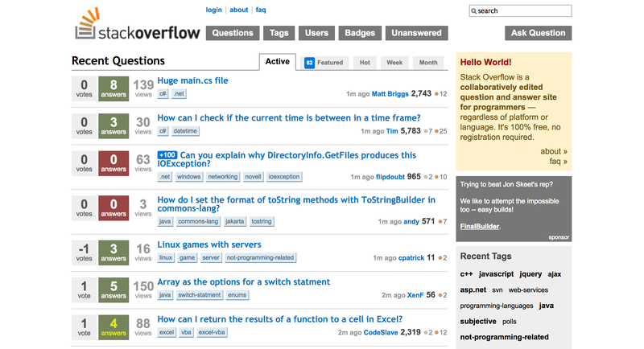The width and height of the screenshot is (644, 349).
Task: Open the Week tab
Action: point(394,63)
